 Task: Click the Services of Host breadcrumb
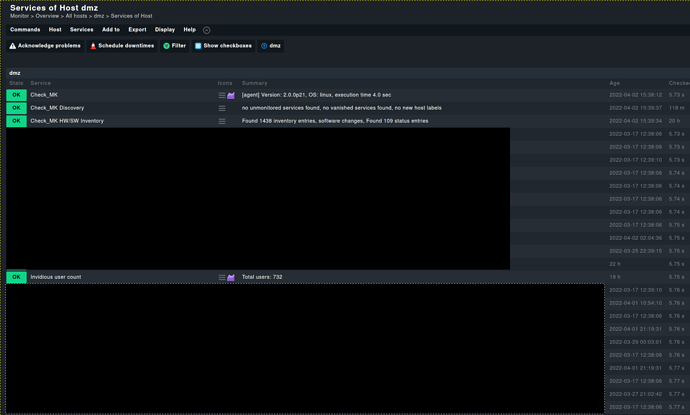(132, 16)
